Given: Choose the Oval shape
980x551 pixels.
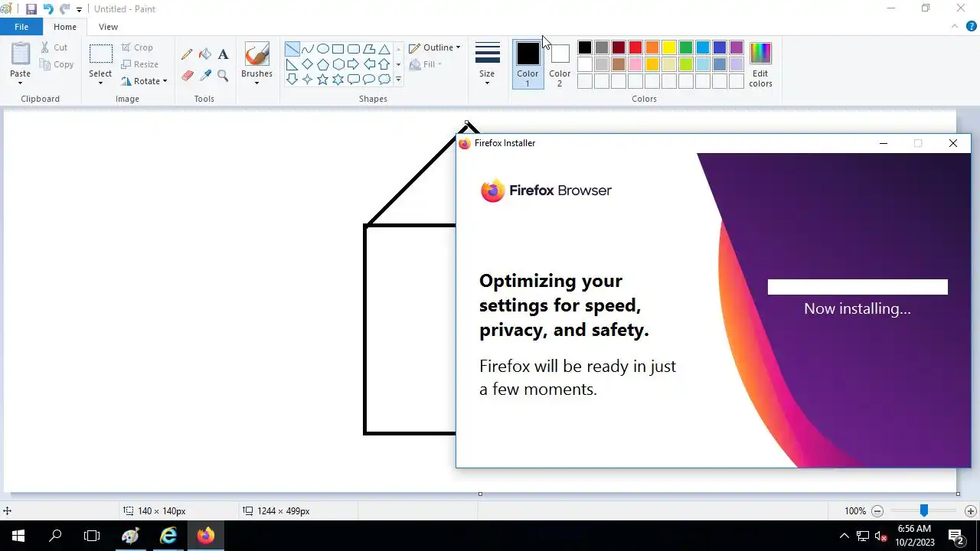Looking at the screenshot, I should (322, 49).
